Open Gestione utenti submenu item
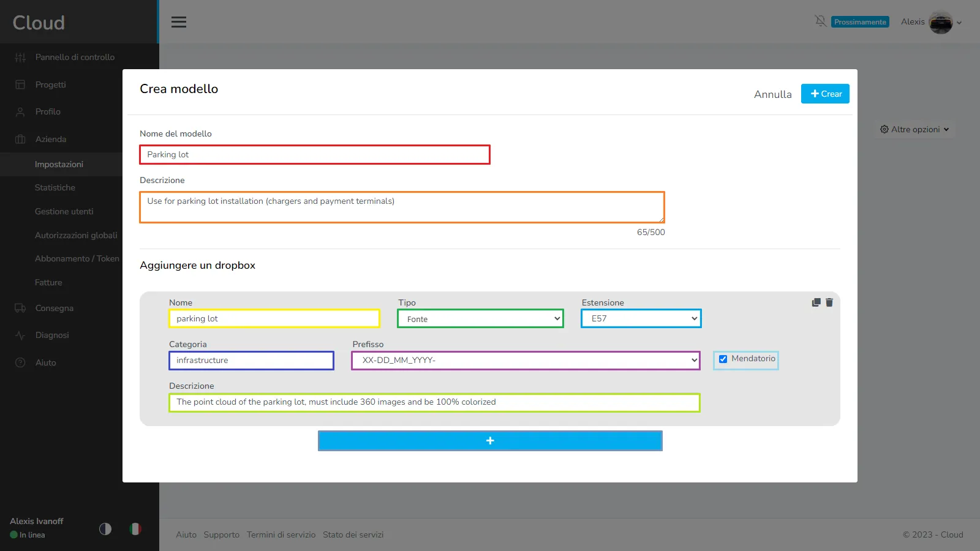This screenshot has height=551, width=980. [64, 211]
